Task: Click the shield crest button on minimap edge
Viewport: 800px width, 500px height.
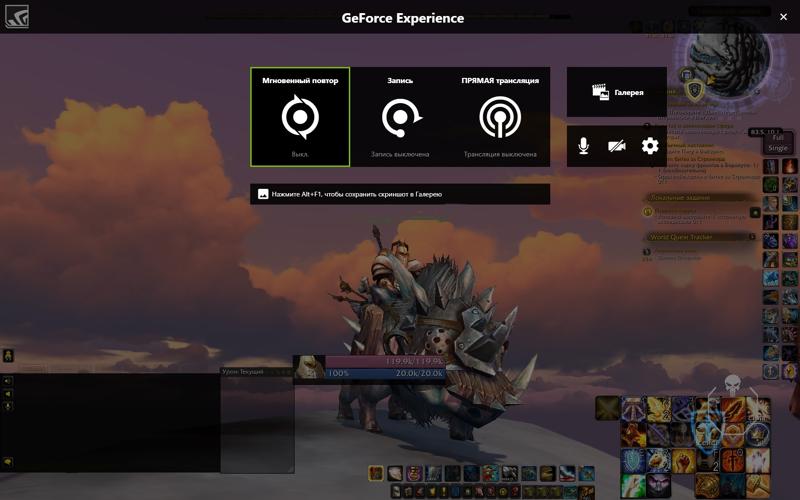Action: point(695,91)
